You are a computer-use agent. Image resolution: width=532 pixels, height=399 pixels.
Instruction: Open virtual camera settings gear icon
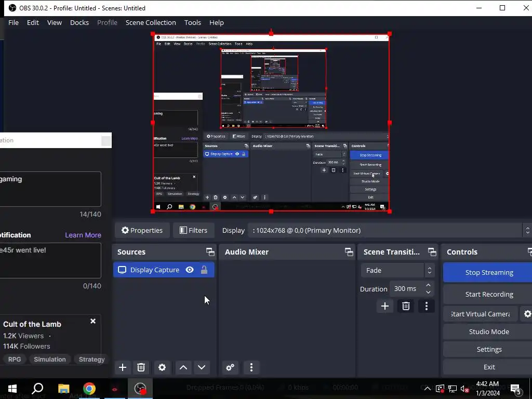[527, 314]
